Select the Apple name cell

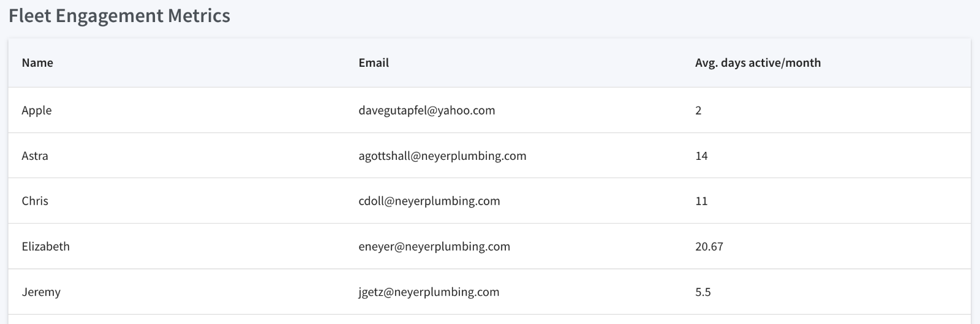[37, 110]
